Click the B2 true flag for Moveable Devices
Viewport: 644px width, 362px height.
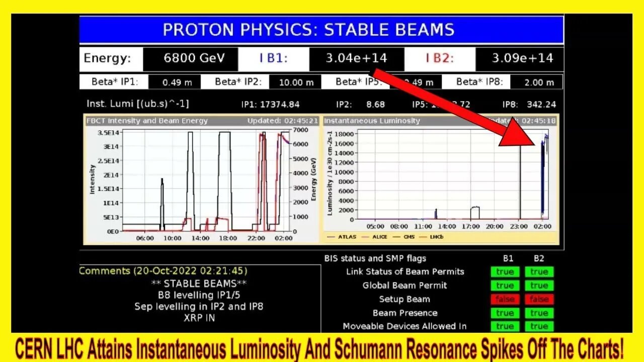pyautogui.click(x=539, y=326)
